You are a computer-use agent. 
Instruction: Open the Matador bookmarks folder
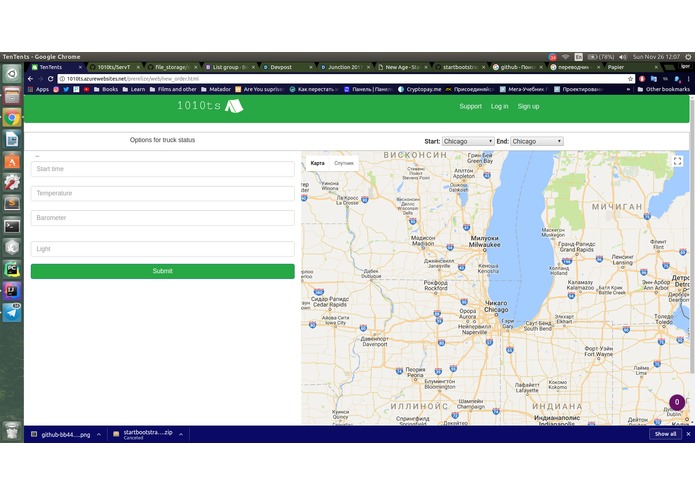216,89
